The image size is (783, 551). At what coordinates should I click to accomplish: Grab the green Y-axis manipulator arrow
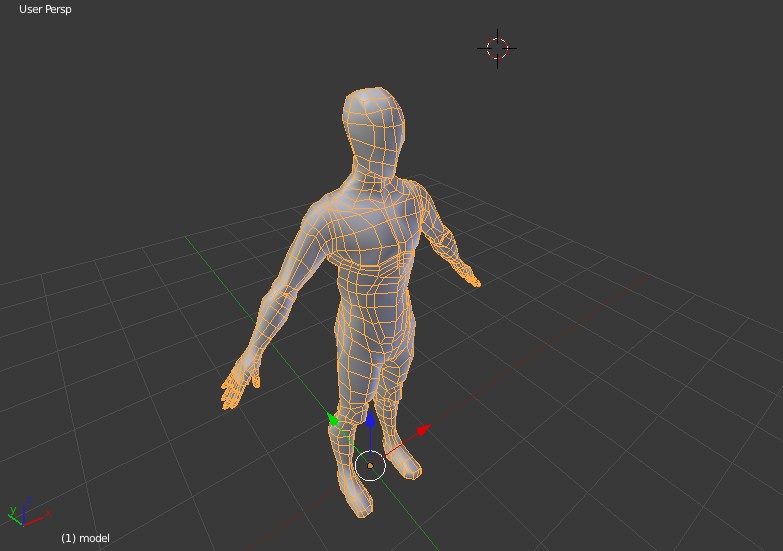pos(334,420)
